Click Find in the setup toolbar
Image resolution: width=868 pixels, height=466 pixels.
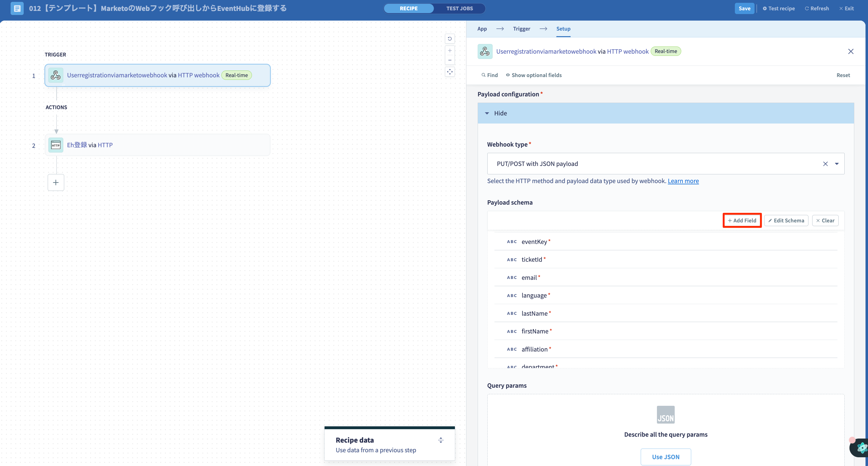(x=489, y=75)
